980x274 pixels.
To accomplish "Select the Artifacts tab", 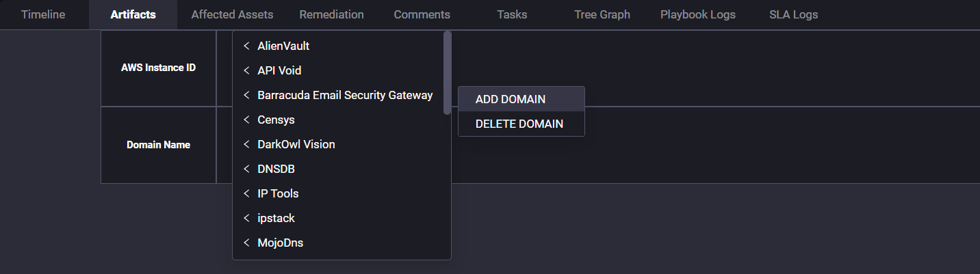I will [x=133, y=14].
